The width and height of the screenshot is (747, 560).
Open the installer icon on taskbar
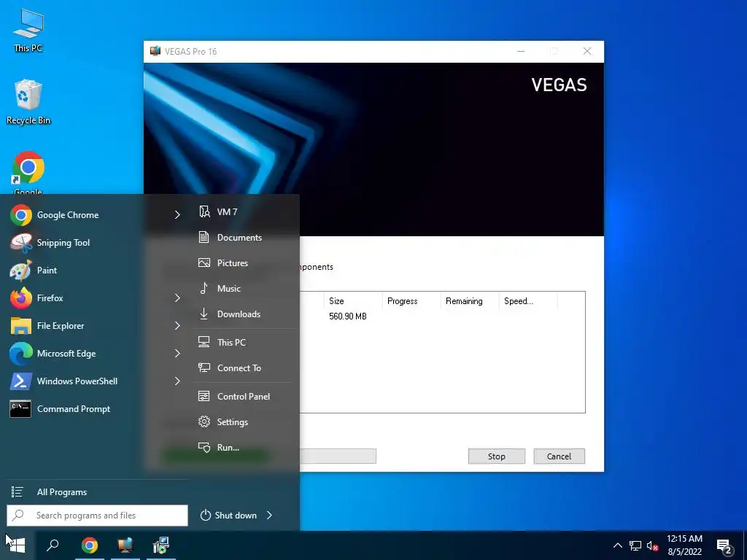pyautogui.click(x=161, y=545)
